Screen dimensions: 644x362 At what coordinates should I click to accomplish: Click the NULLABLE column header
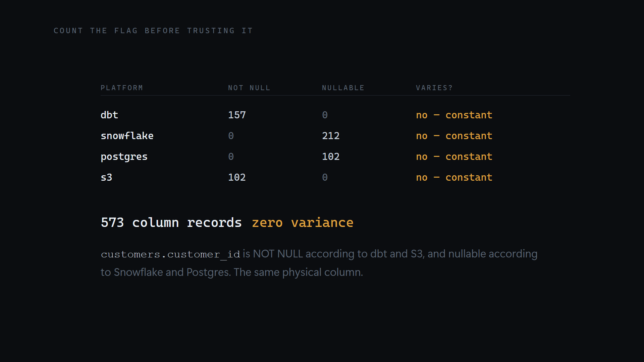click(x=343, y=88)
